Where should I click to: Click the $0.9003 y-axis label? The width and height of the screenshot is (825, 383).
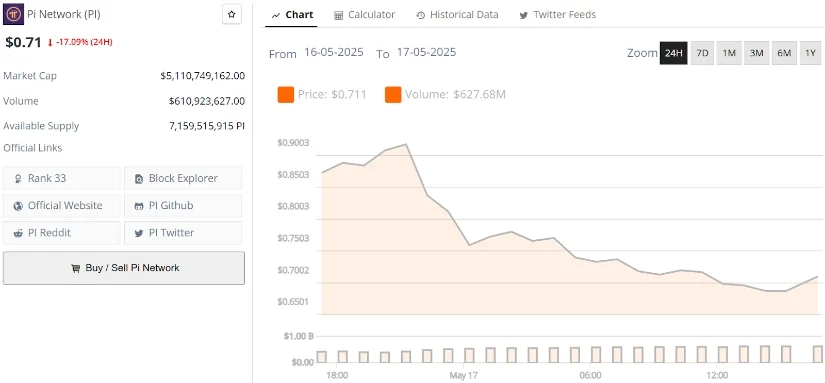293,143
